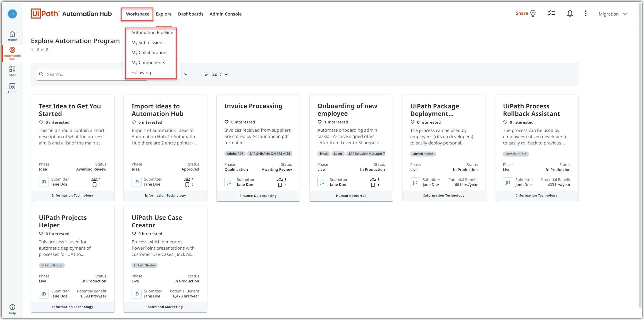Click the IO user avatar circle
The width and height of the screenshot is (644, 320).
(12, 14)
